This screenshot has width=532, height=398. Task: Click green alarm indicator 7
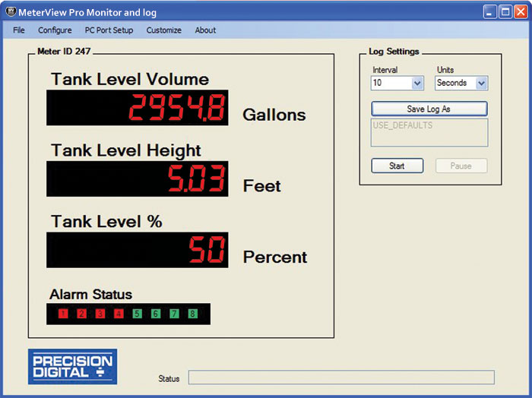174,314
